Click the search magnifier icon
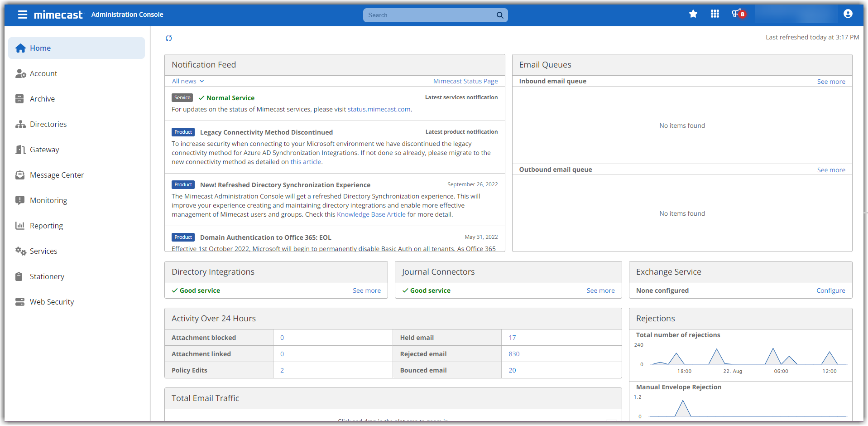 pos(500,15)
